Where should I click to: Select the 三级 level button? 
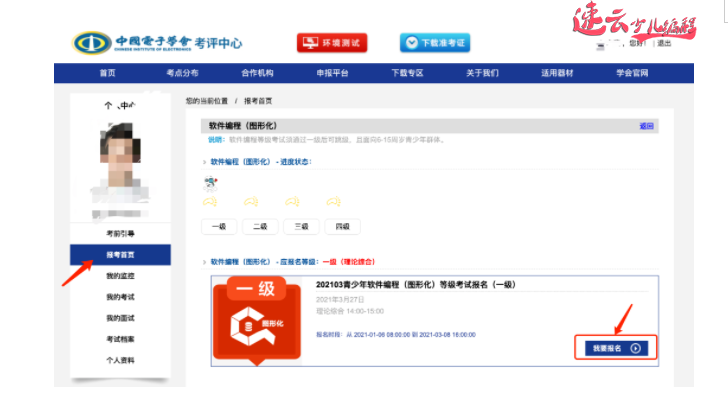click(x=301, y=227)
